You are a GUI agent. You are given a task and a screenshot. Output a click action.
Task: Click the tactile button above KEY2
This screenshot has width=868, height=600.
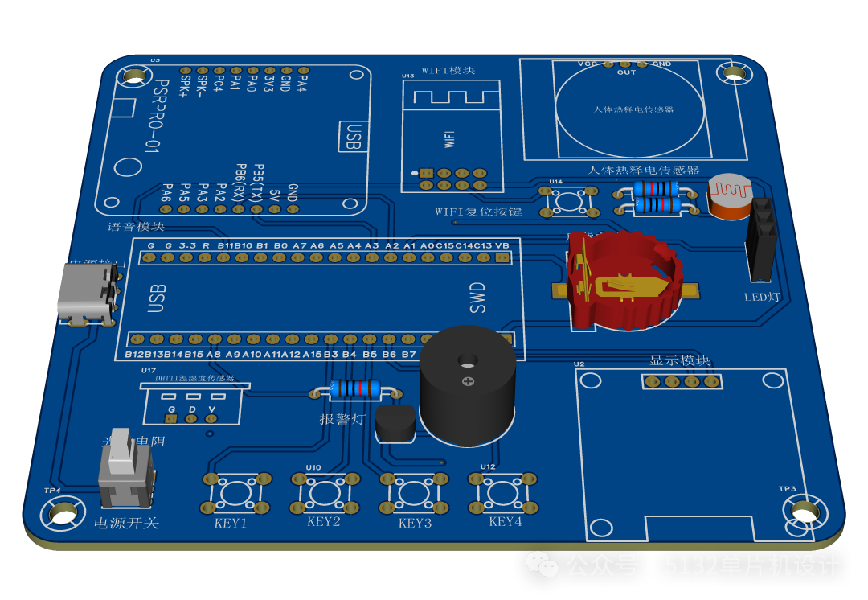pos(325,492)
